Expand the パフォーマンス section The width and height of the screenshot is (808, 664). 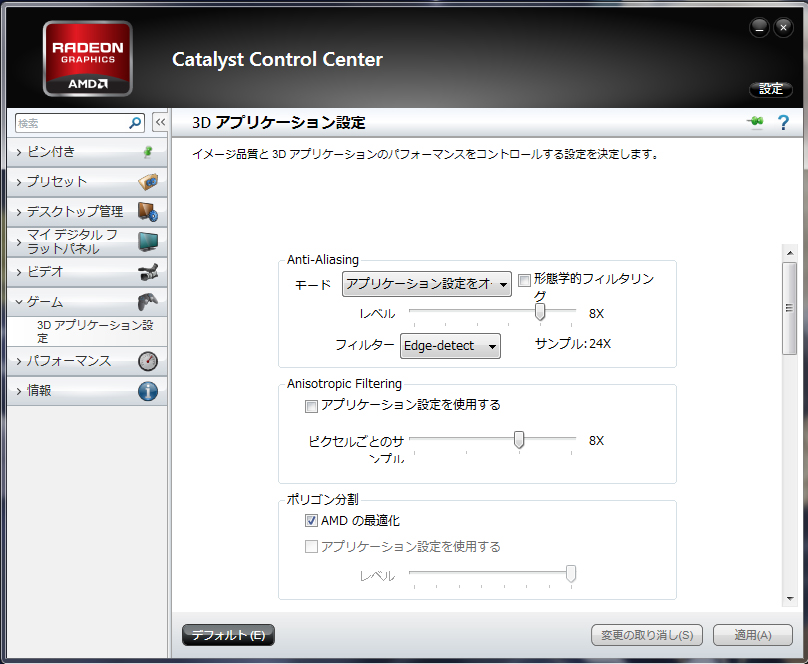pyautogui.click(x=87, y=361)
